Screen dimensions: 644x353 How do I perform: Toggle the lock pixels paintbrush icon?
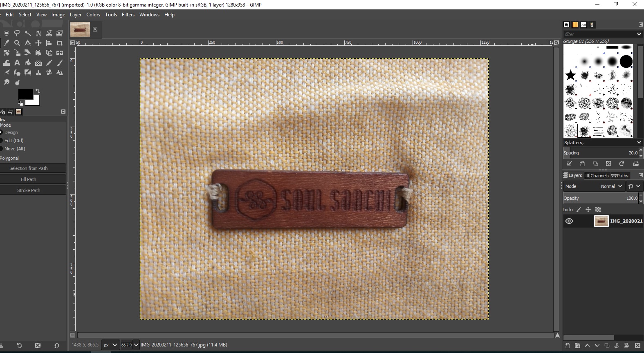coord(579,210)
